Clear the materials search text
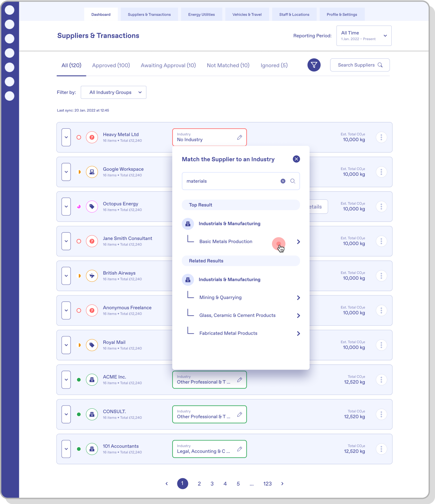Screen dimensions: 435x504 tap(283, 181)
